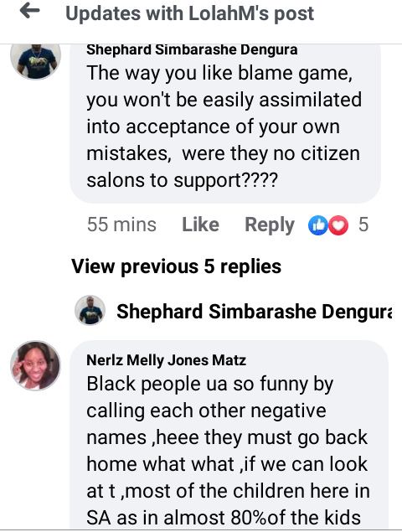Like Shephard's comment
402x532 pixels.
(x=200, y=225)
